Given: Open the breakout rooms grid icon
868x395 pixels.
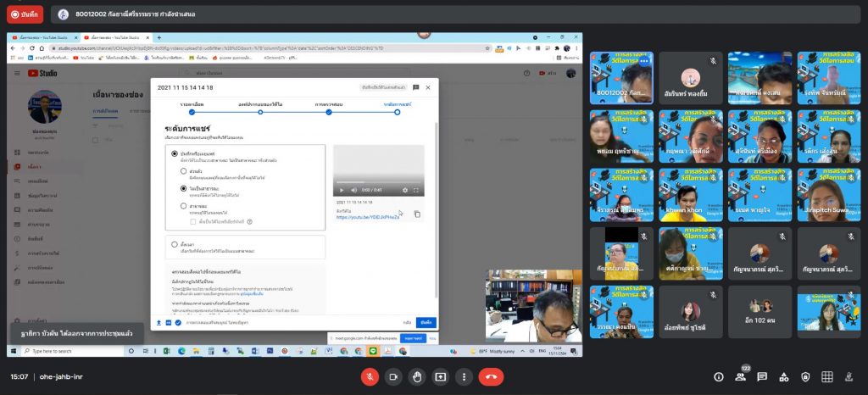Looking at the screenshot, I should 827,376.
